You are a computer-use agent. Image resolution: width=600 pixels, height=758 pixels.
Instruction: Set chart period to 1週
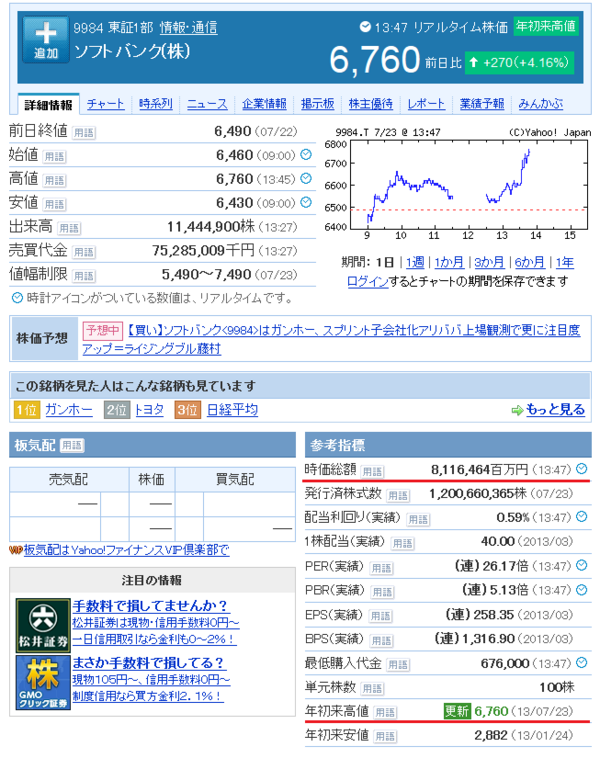[415, 262]
